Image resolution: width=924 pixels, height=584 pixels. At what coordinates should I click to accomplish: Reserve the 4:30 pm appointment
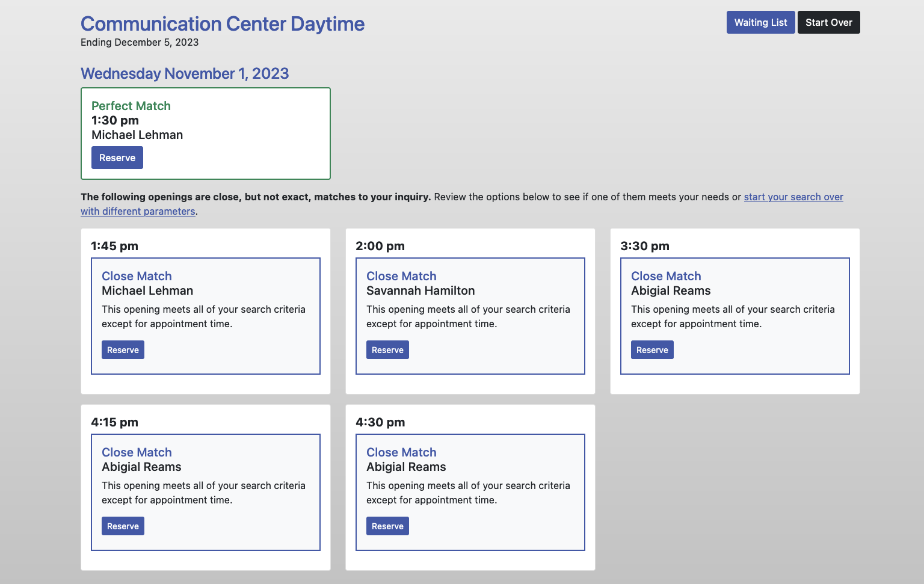click(x=387, y=526)
